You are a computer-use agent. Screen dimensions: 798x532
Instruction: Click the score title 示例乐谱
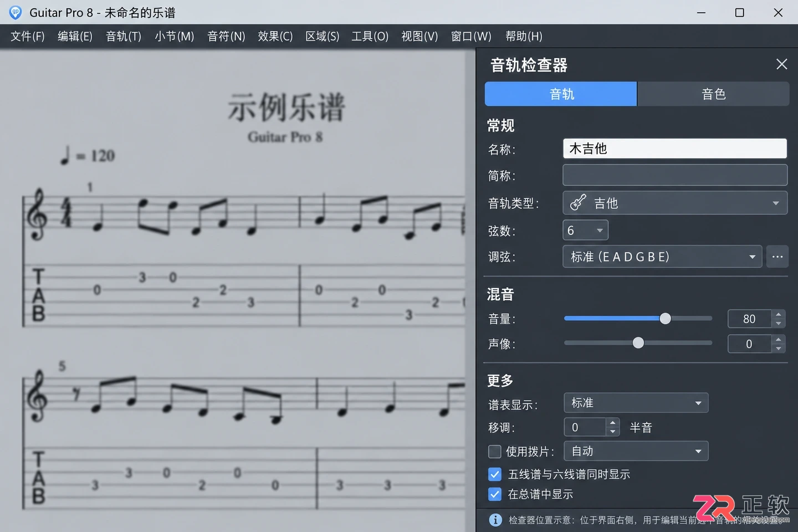(287, 107)
